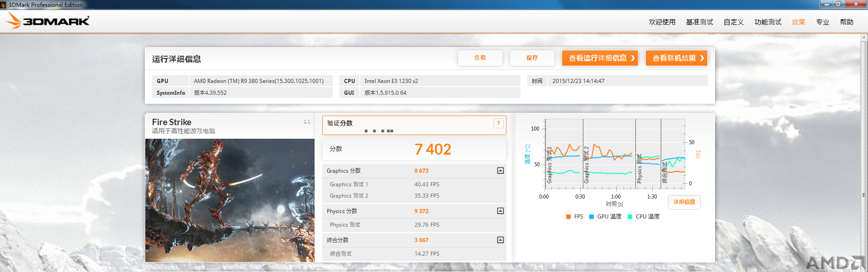Click the Physics score value 9 372
Viewport: 868px width, 272px height.
[421, 211]
